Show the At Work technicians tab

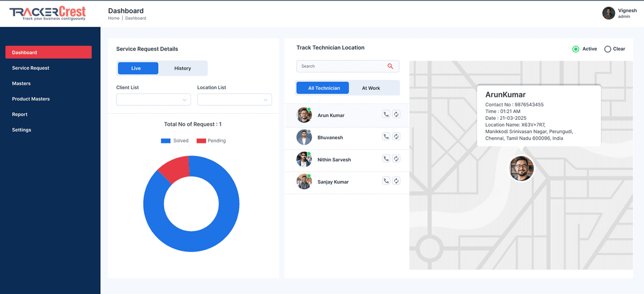(x=371, y=88)
